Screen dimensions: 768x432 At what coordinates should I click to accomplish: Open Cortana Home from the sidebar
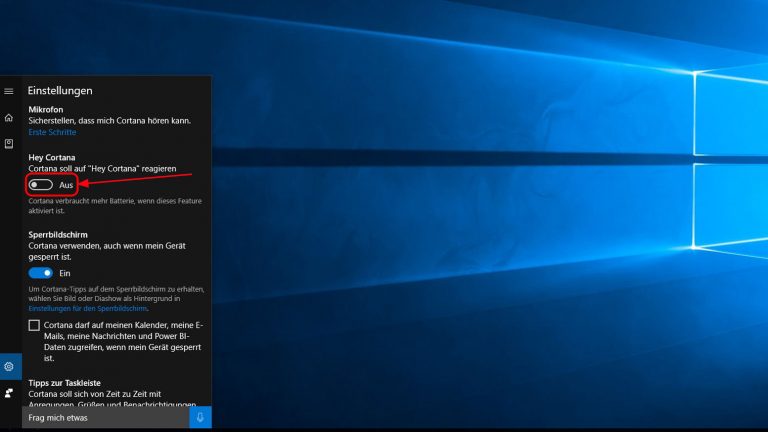pyautogui.click(x=9, y=117)
